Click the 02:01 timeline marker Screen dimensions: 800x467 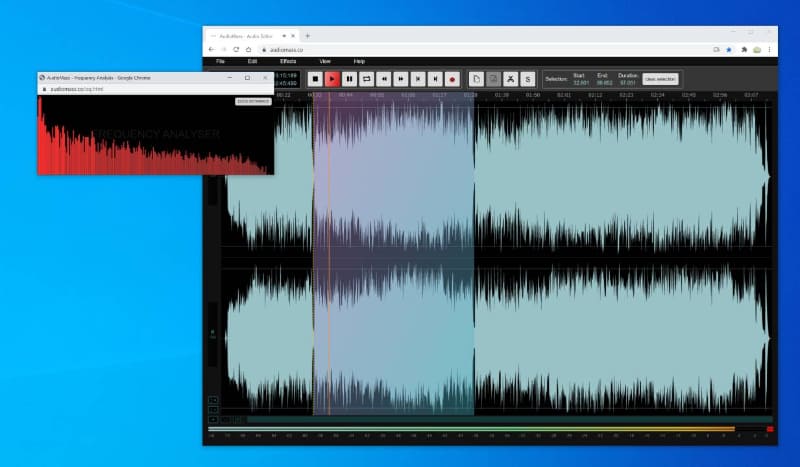pyautogui.click(x=564, y=95)
